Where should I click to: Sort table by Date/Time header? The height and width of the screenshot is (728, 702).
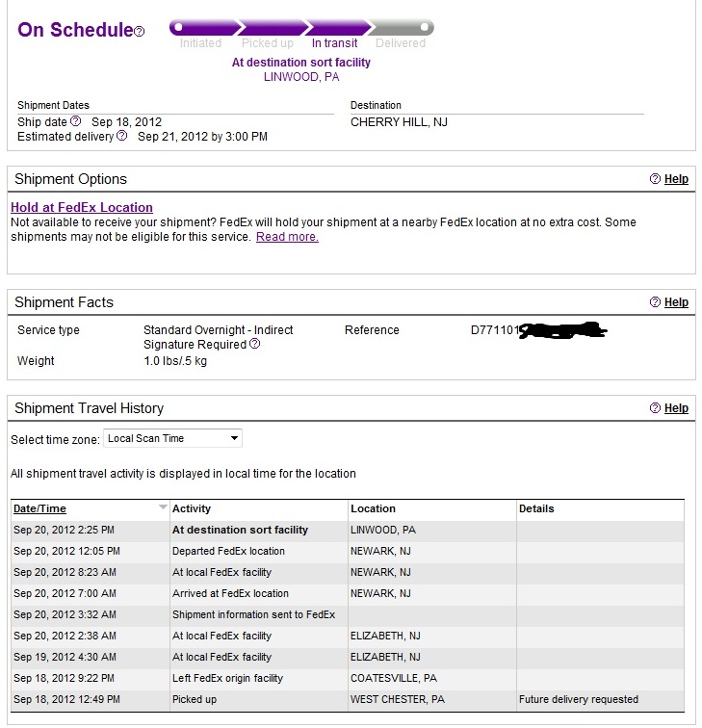pyautogui.click(x=39, y=508)
